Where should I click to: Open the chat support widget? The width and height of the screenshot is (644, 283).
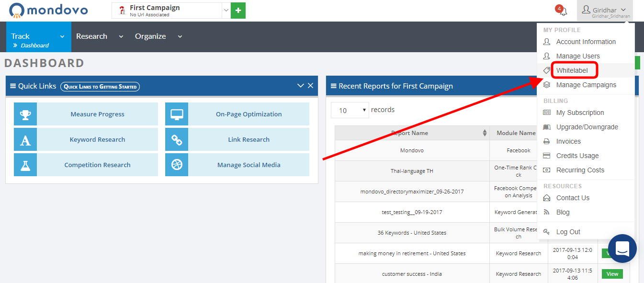(x=622, y=249)
